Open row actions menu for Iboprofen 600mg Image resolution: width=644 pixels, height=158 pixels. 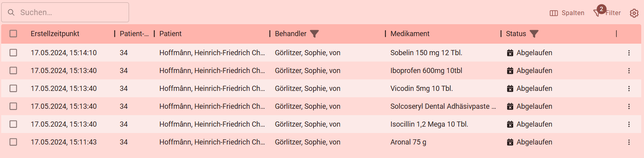click(x=629, y=71)
